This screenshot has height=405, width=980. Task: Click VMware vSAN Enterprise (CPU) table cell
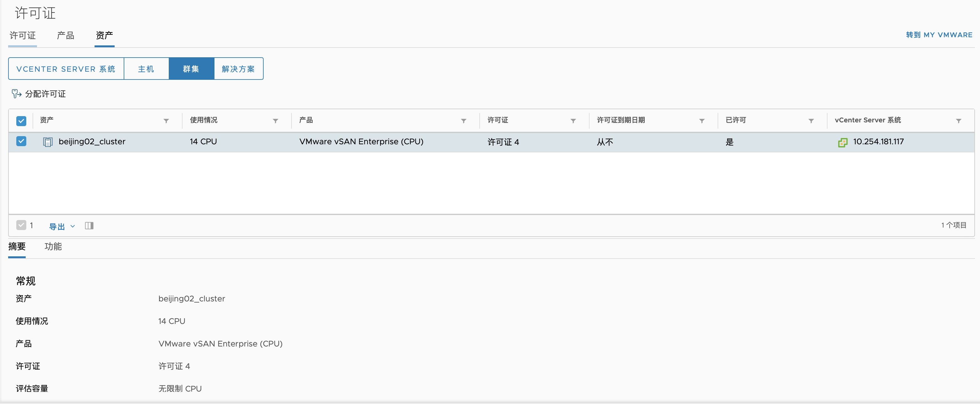[361, 142]
